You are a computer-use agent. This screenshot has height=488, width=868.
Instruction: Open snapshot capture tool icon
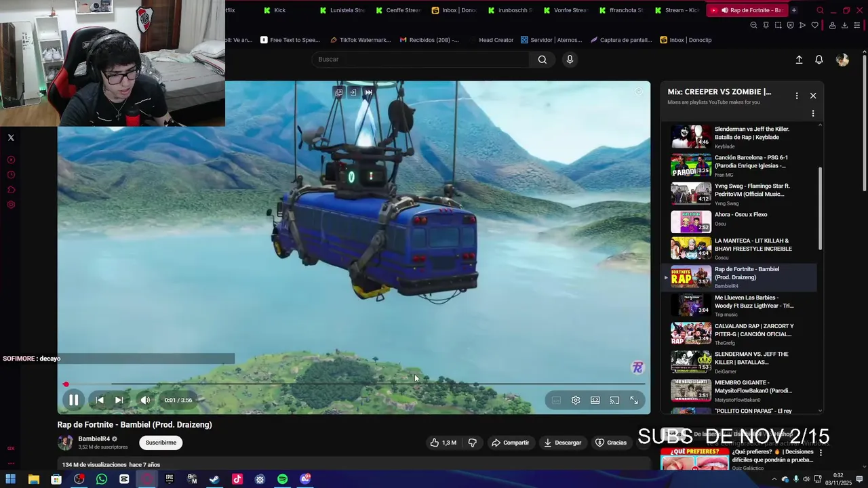(778, 25)
